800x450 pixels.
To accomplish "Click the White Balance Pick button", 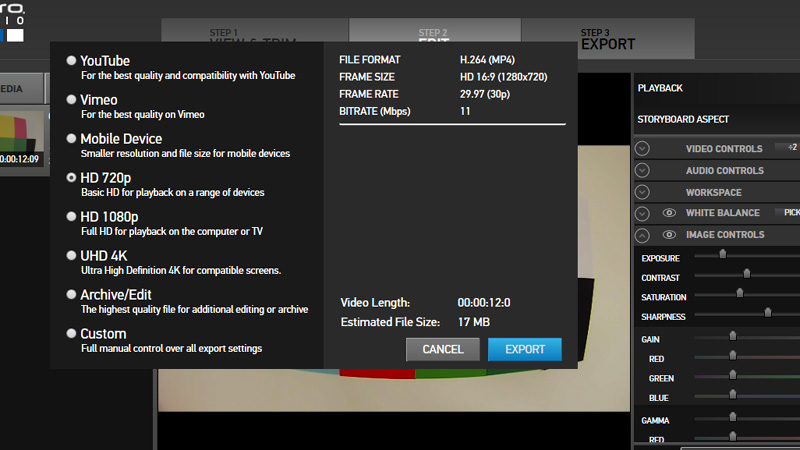I will [788, 212].
